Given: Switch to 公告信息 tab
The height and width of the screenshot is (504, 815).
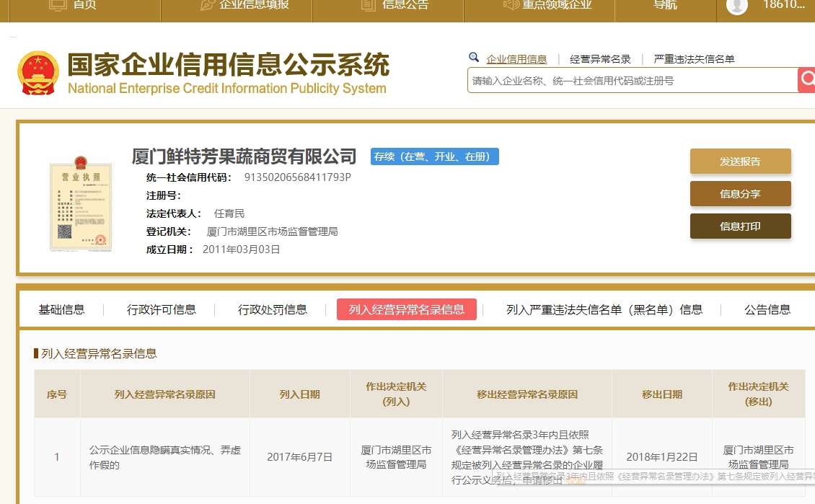Looking at the screenshot, I should click(767, 309).
